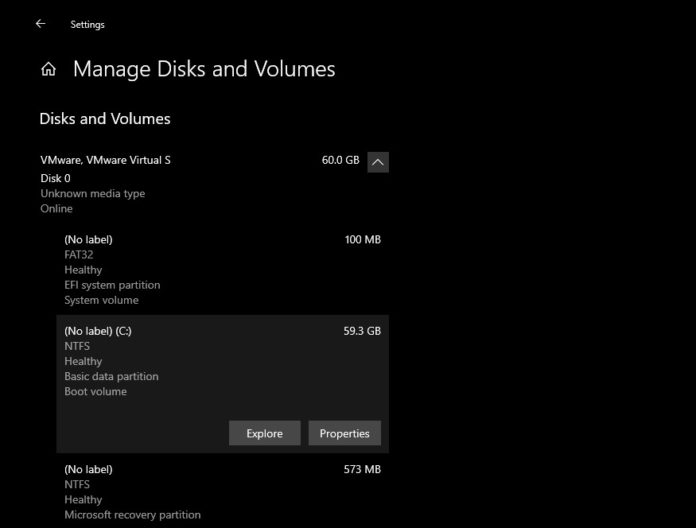This screenshot has width=696, height=528.
Task: Click the Disks and Volumes section header
Action: click(x=105, y=119)
